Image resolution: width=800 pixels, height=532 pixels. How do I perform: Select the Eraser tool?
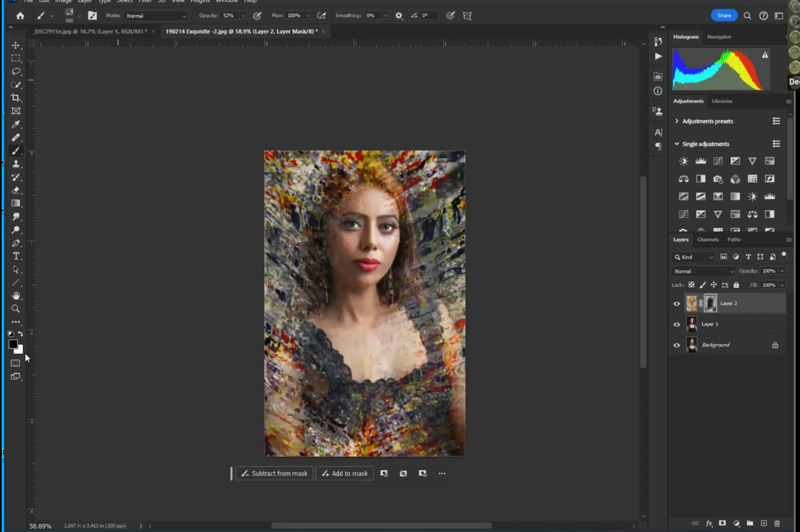[x=16, y=190]
